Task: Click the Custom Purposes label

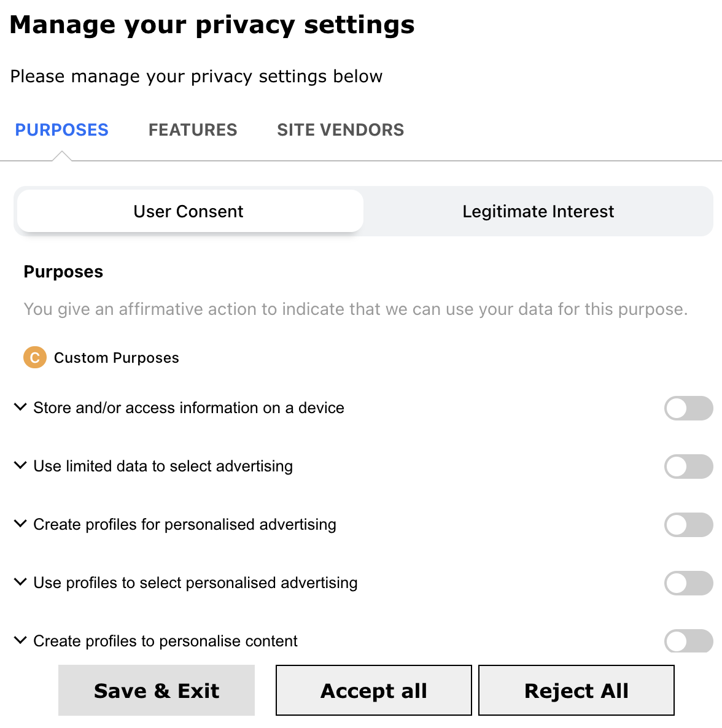Action: [x=117, y=358]
